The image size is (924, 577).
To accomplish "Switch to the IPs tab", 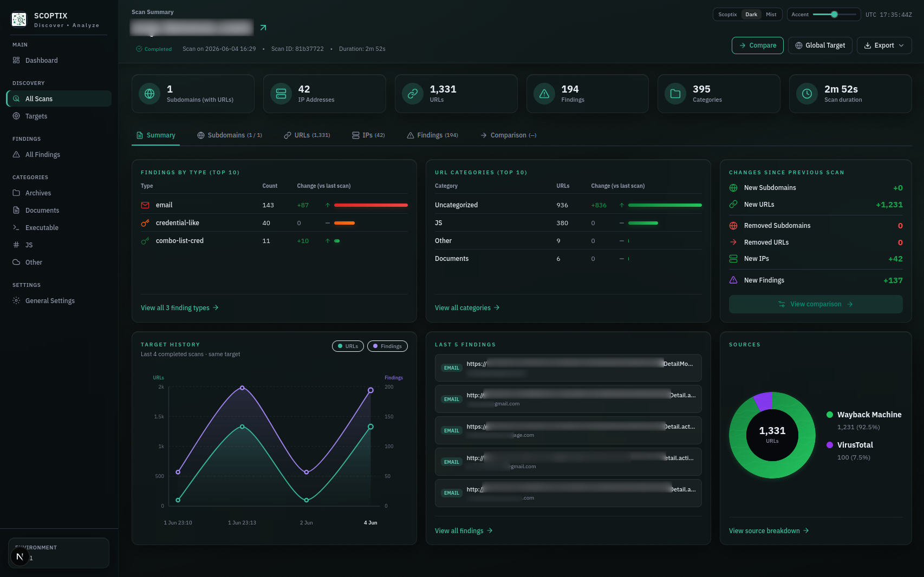I will point(368,135).
